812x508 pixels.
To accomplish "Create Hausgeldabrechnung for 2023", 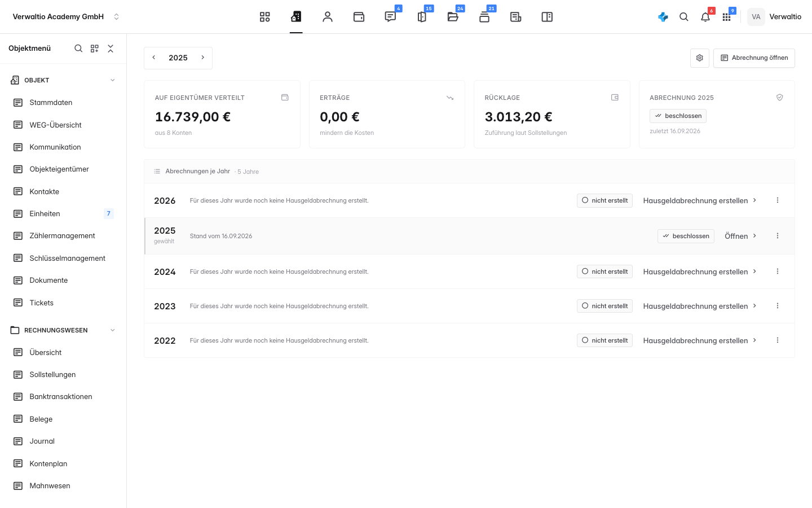I will (x=700, y=306).
